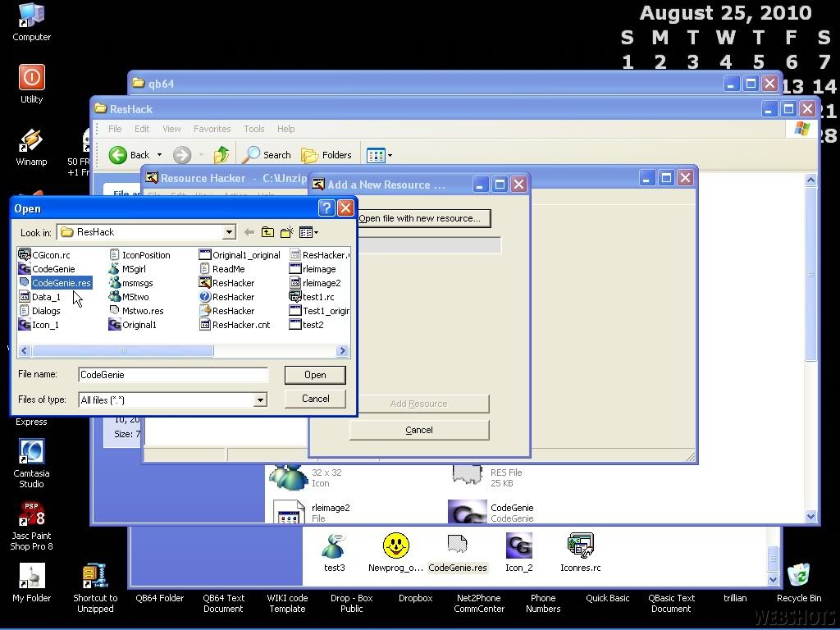Select CodeGenie.res in the Open dialog

click(55, 283)
